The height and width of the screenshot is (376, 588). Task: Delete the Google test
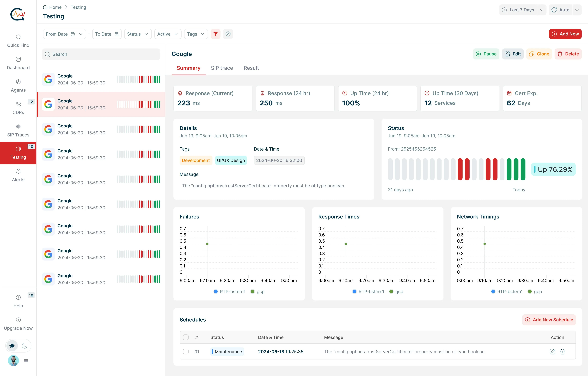[568, 54]
